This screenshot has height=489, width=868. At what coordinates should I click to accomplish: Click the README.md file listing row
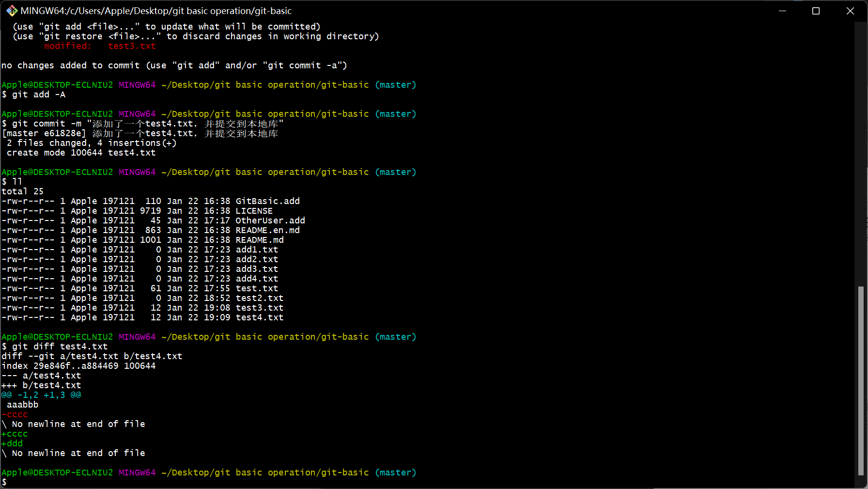click(x=142, y=240)
